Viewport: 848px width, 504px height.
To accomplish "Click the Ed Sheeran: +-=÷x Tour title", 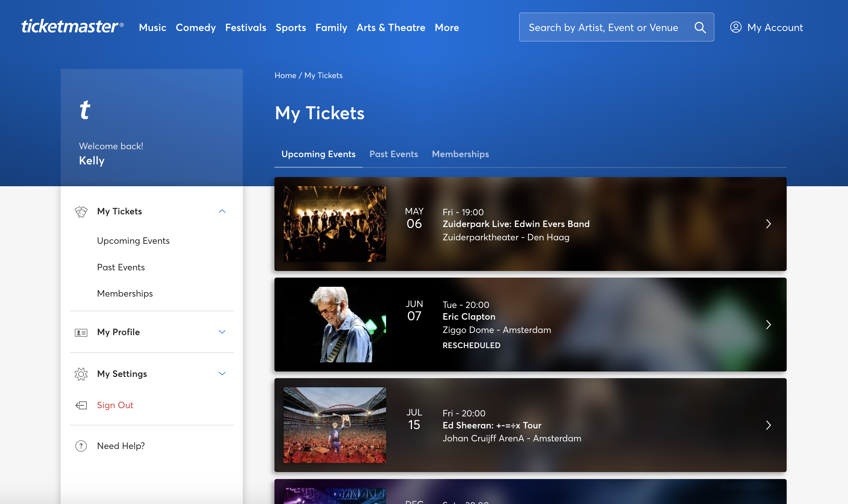I will click(492, 425).
